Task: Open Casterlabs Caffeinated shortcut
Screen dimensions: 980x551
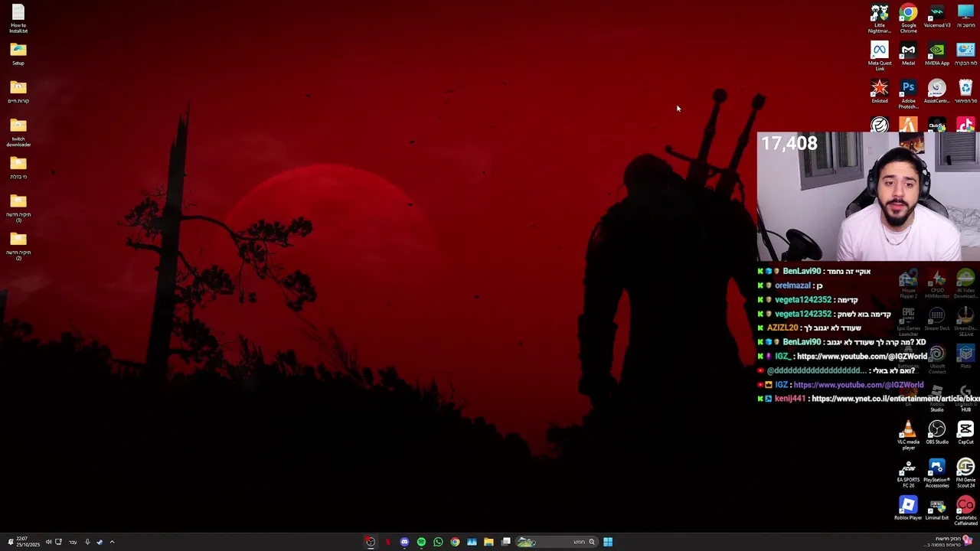Action: point(965,511)
